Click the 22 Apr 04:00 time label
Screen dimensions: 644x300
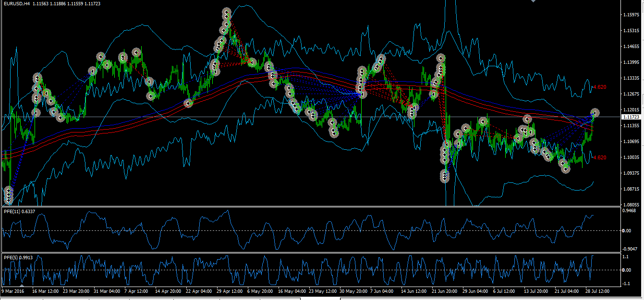(x=199, y=291)
